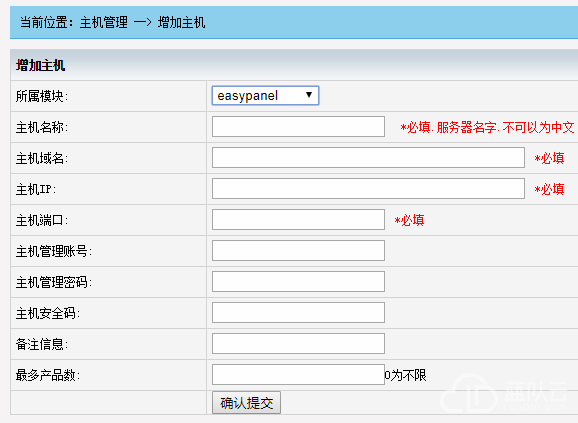Click the 主机安全码 label
The image size is (578, 423).
point(48,313)
